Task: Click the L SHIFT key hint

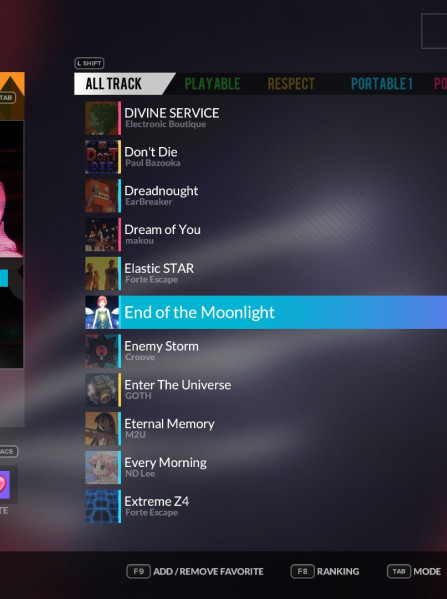Action: [89, 63]
